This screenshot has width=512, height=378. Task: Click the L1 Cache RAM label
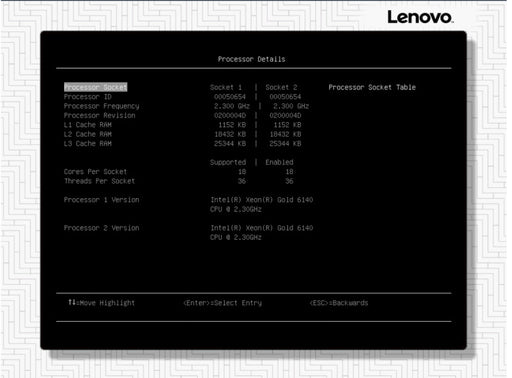(x=88, y=125)
